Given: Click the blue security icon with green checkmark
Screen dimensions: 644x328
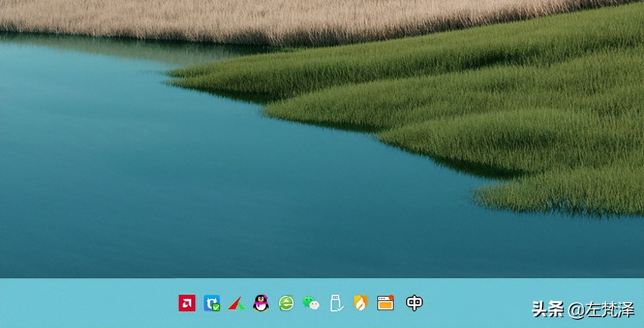Looking at the screenshot, I should tap(212, 303).
